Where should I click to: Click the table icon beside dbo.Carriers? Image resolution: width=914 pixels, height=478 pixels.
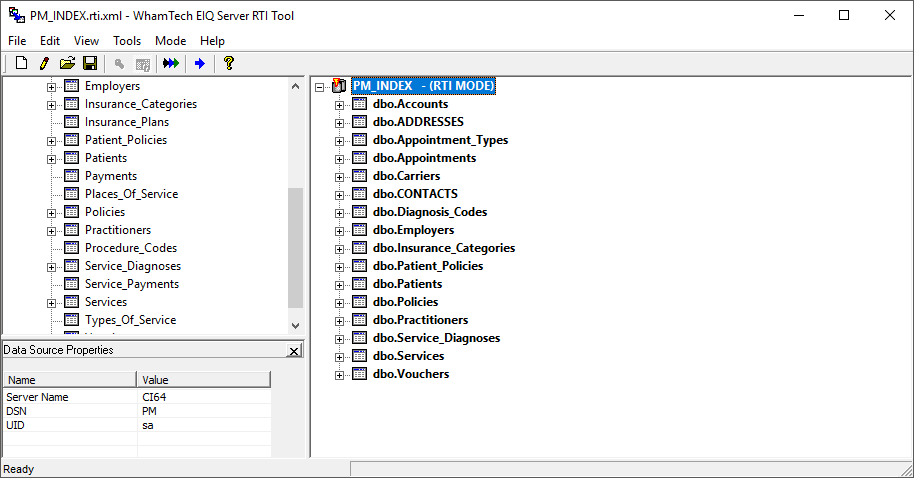coord(360,175)
